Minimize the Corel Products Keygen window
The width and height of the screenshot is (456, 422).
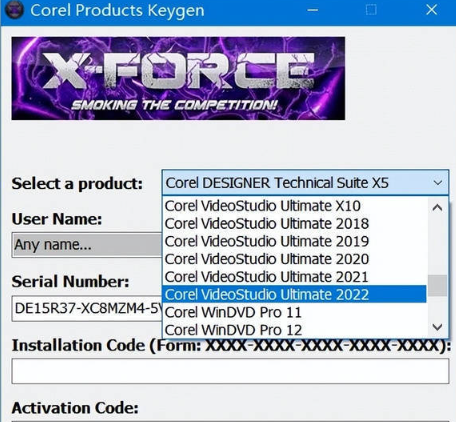coord(312,10)
